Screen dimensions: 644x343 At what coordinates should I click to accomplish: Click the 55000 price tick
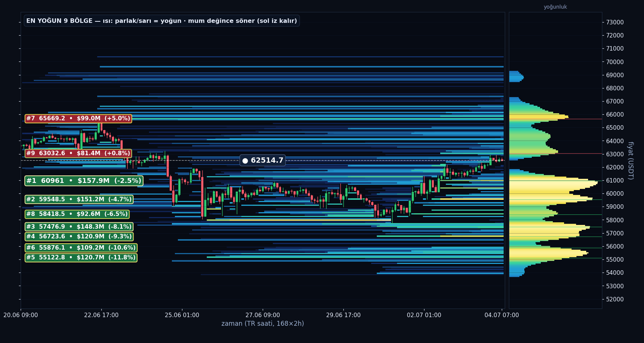[x=615, y=259]
